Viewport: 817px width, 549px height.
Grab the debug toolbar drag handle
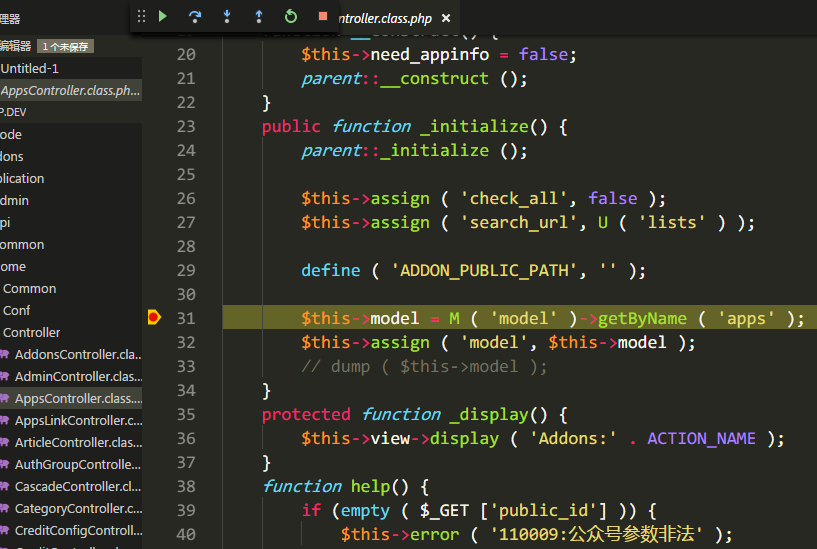[x=141, y=17]
